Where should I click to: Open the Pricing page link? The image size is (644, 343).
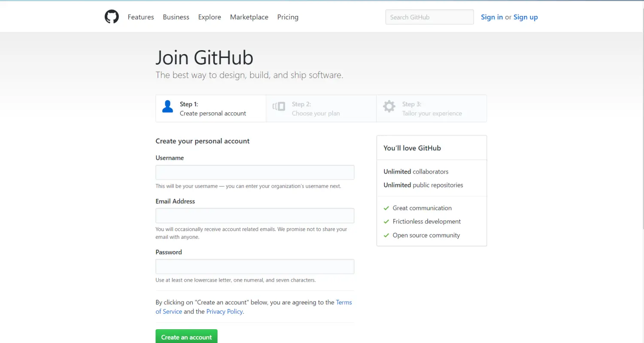click(288, 17)
